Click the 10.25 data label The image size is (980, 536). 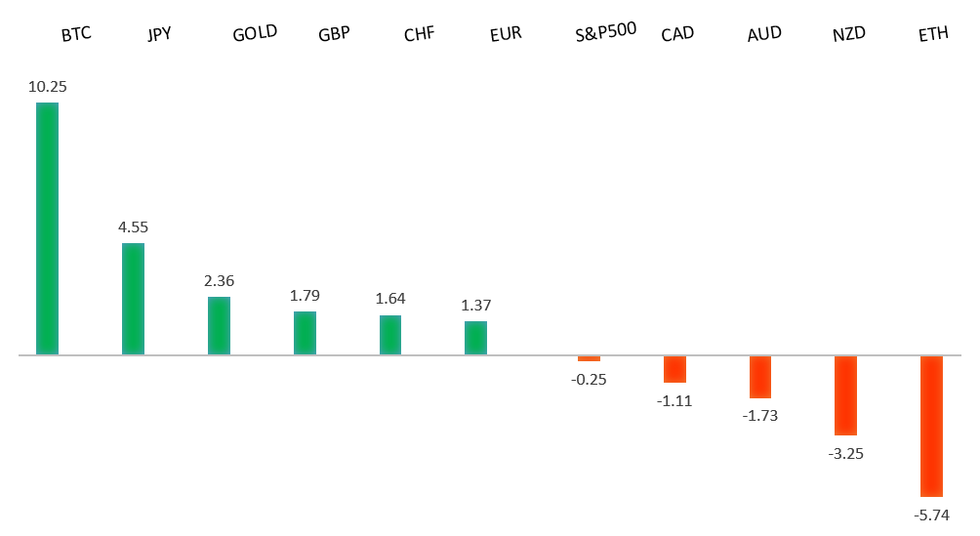pos(47,87)
